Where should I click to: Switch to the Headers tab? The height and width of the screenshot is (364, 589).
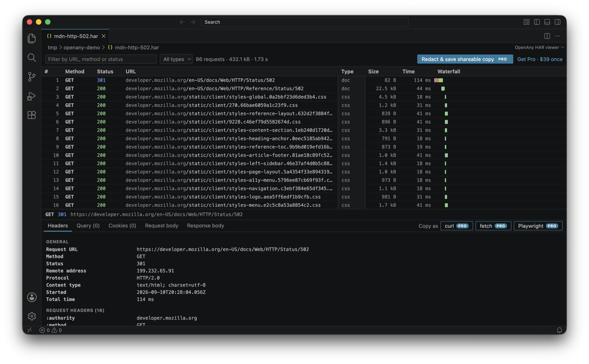coord(58,226)
